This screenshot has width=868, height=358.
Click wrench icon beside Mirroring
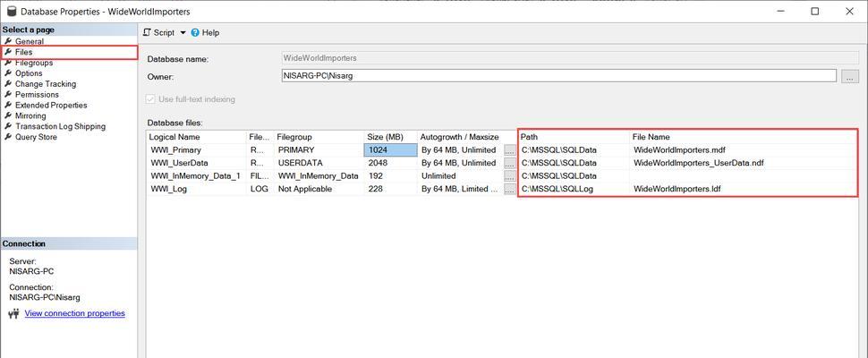[8, 115]
